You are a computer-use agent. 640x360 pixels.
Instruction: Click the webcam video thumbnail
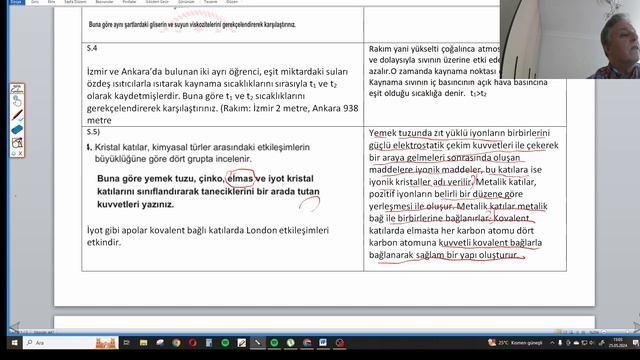click(570, 39)
